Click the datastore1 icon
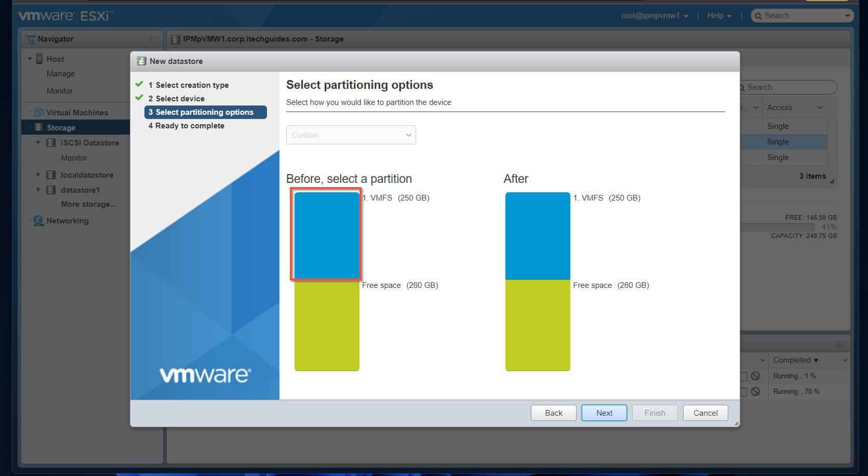The image size is (868, 476). [x=50, y=190]
